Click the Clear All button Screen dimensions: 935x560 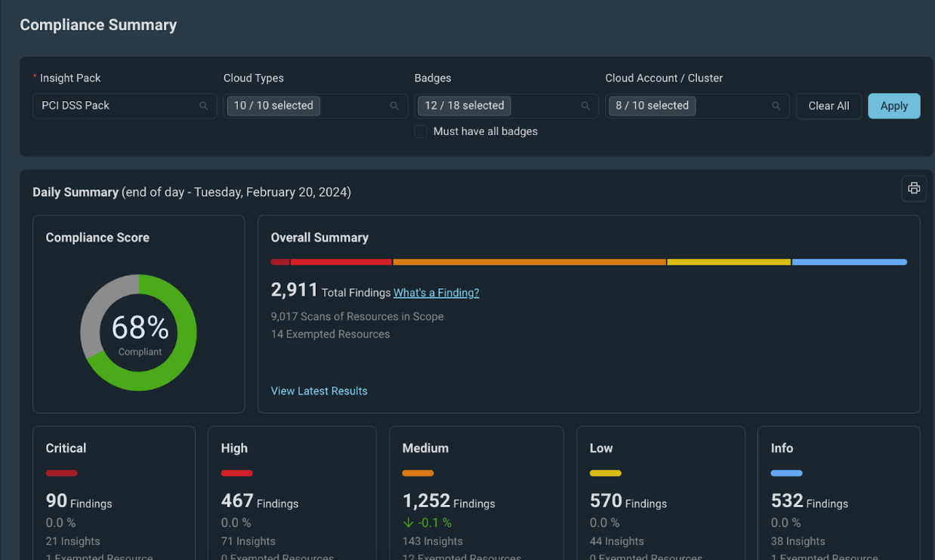tap(829, 106)
